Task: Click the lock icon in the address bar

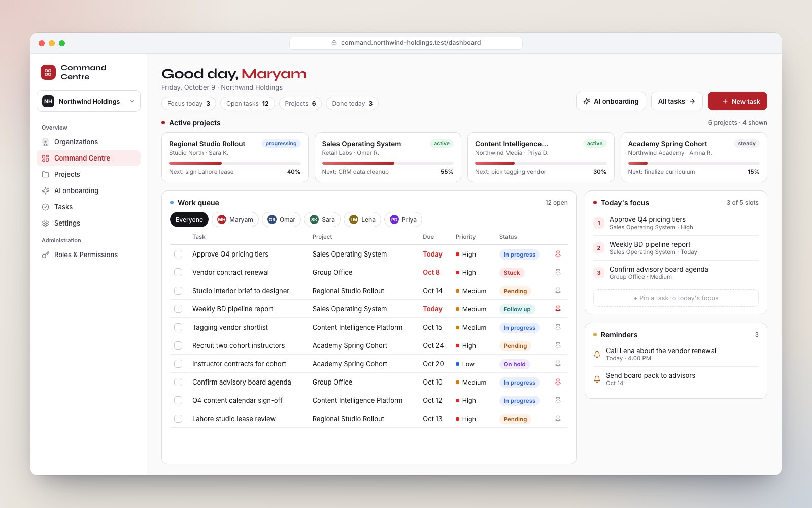Action: (x=334, y=43)
